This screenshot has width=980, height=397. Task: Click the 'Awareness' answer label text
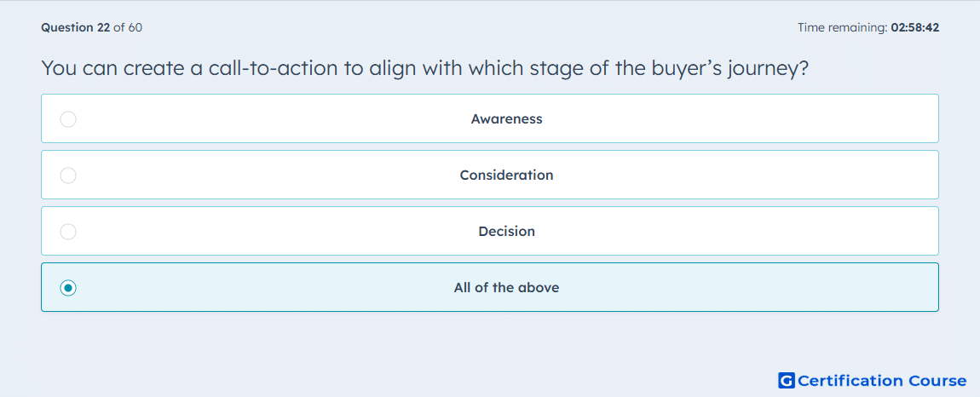[506, 118]
